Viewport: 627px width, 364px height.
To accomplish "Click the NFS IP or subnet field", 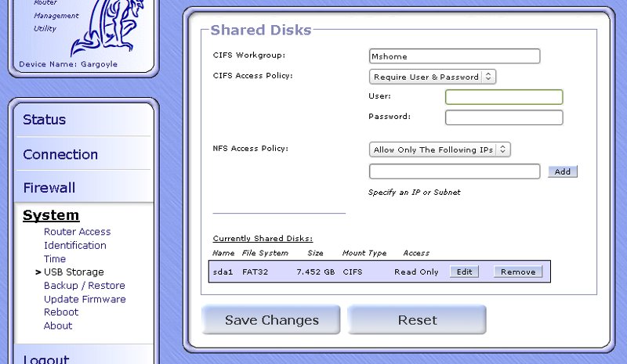I will click(455, 171).
